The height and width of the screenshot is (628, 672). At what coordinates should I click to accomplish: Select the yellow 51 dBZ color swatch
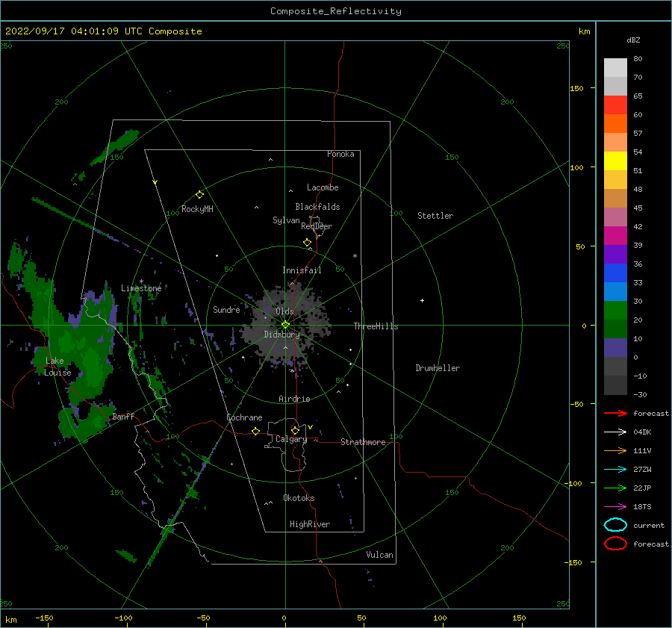click(x=615, y=161)
